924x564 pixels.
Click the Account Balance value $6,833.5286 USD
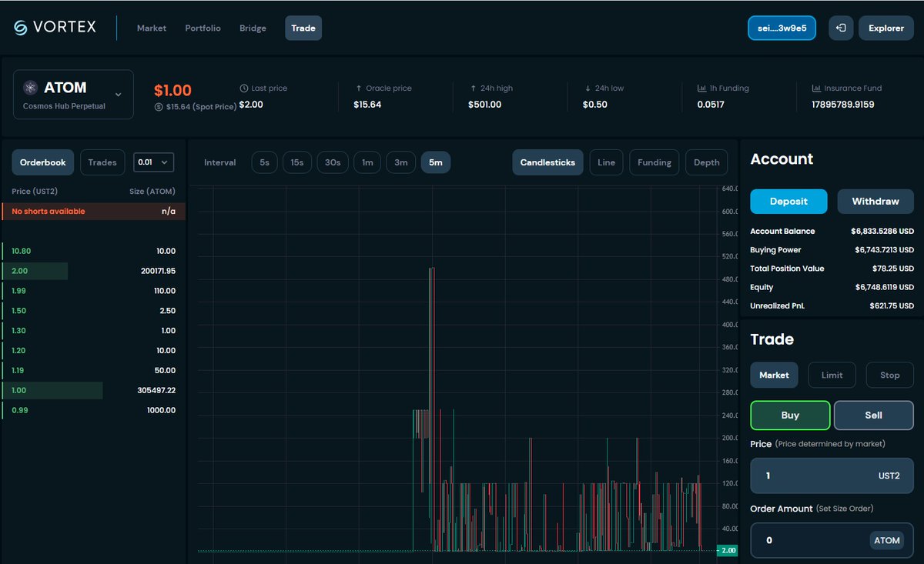[882, 231]
